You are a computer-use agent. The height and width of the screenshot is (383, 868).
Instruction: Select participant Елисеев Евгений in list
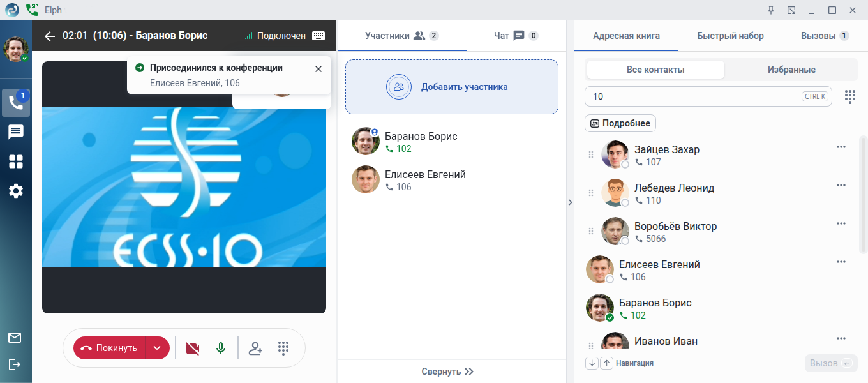click(x=452, y=180)
